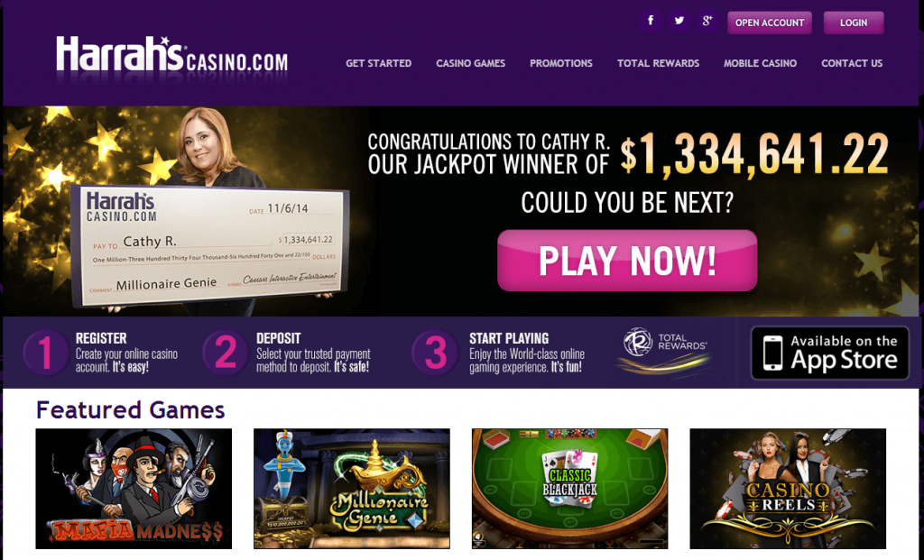The height and width of the screenshot is (560, 924).
Task: Tap the App Store phone badge
Action: pyautogui.click(x=830, y=353)
